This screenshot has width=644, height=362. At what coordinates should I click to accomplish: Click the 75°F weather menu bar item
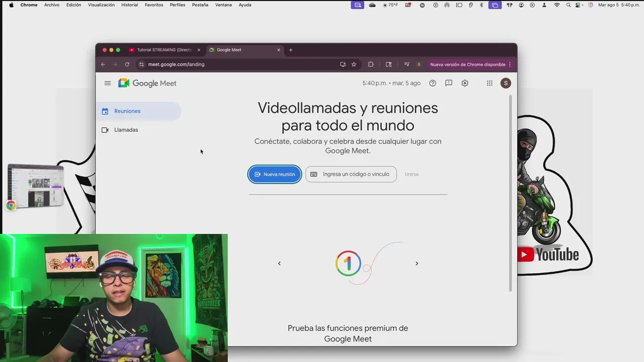pos(390,5)
